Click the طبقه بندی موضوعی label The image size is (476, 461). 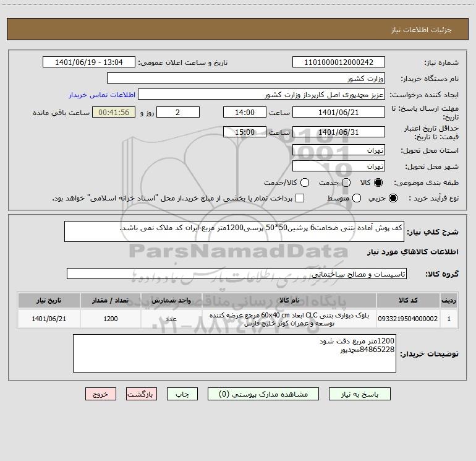[426, 183]
